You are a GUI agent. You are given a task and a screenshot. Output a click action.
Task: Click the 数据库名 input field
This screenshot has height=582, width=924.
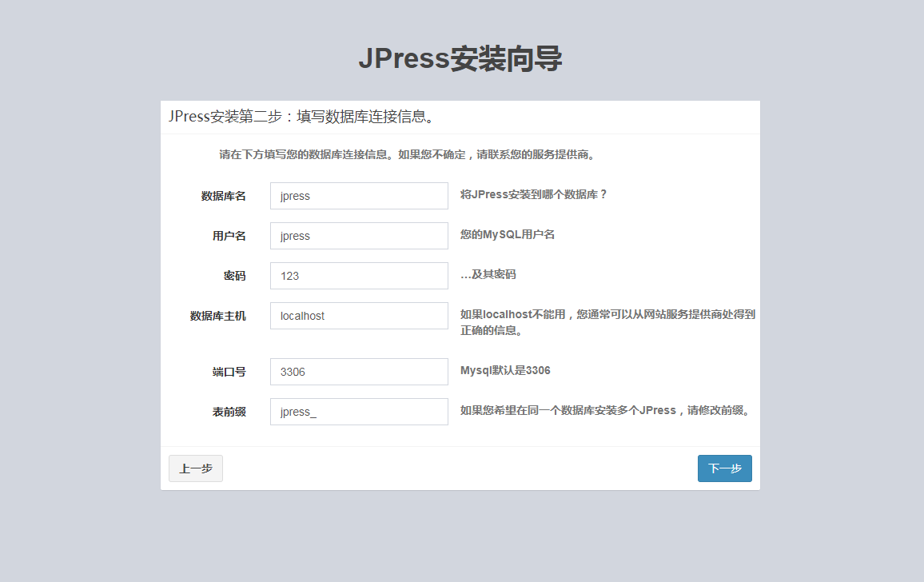[x=359, y=196]
